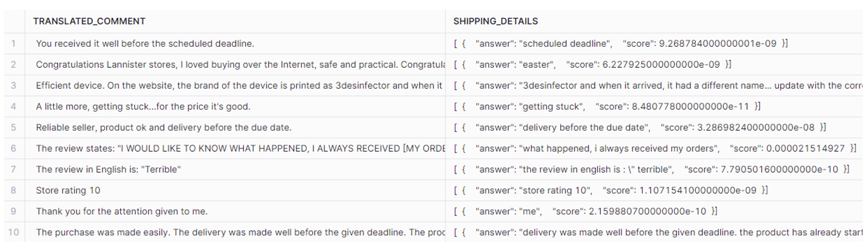
Task: Click row number 2
Action: pyautogui.click(x=14, y=65)
